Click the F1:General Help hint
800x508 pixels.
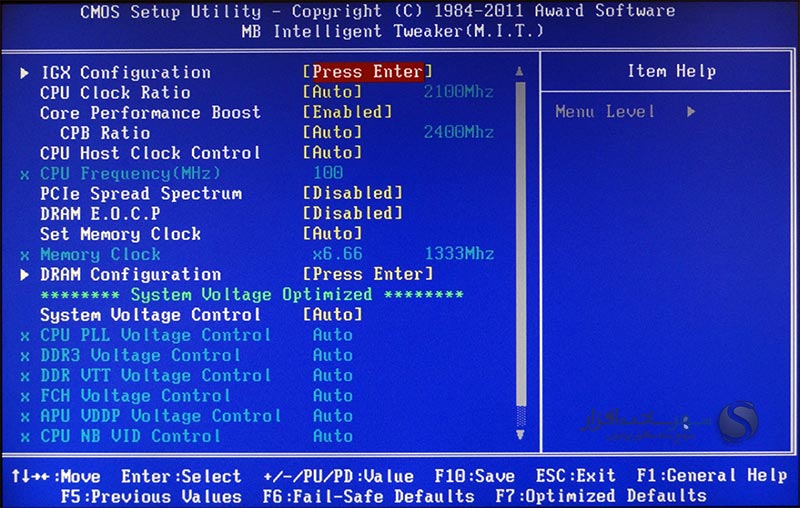[x=712, y=475]
